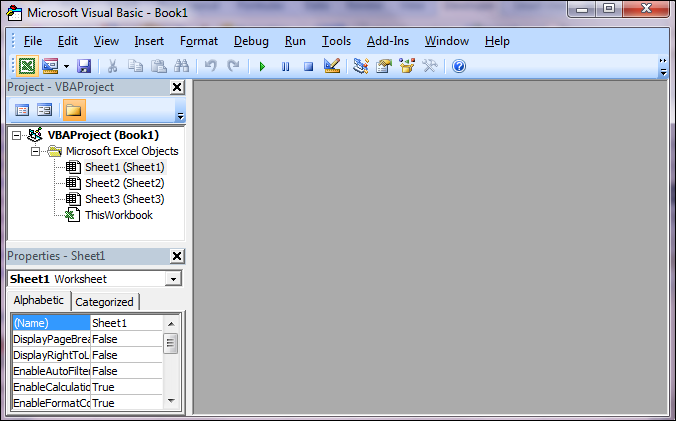Open Toolbar Options overflow arrow
Image resolution: width=676 pixels, height=421 pixels.
click(x=663, y=67)
